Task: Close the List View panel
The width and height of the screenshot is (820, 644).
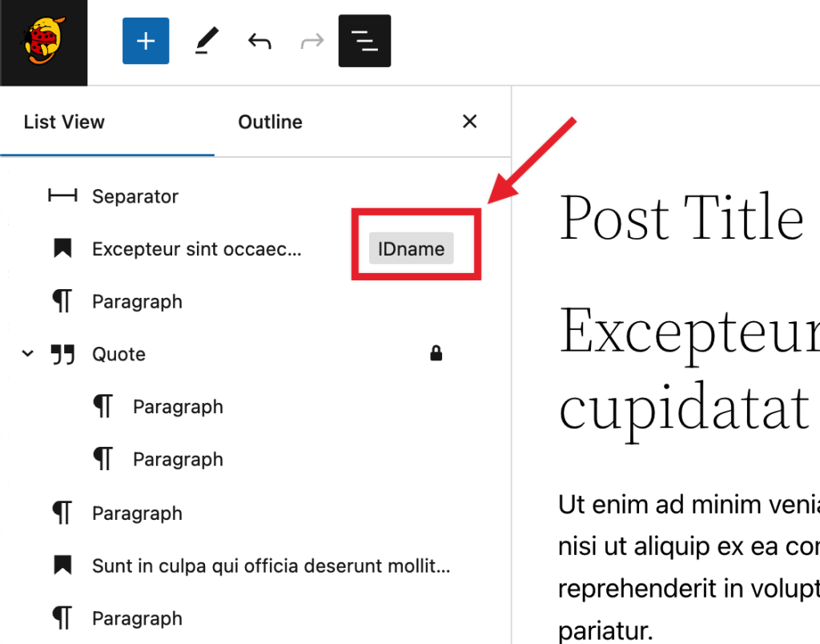Action: pos(470,122)
